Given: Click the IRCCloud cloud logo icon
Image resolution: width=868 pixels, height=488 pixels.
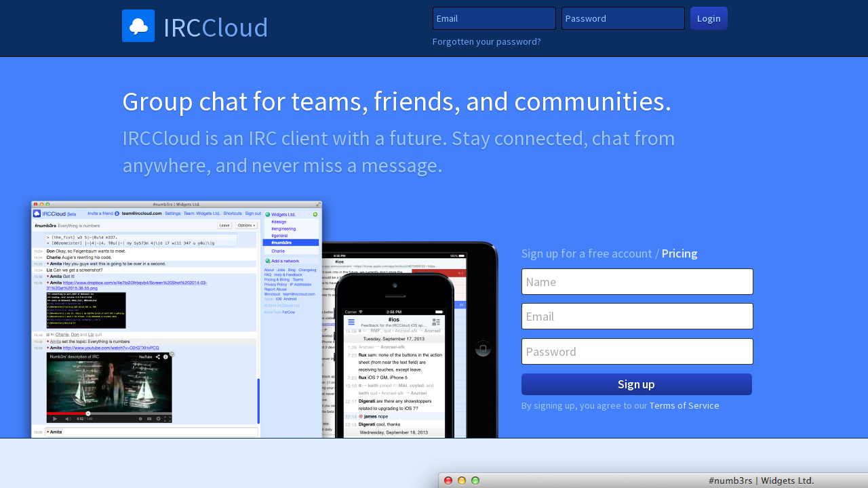Looking at the screenshot, I should pyautogui.click(x=138, y=26).
